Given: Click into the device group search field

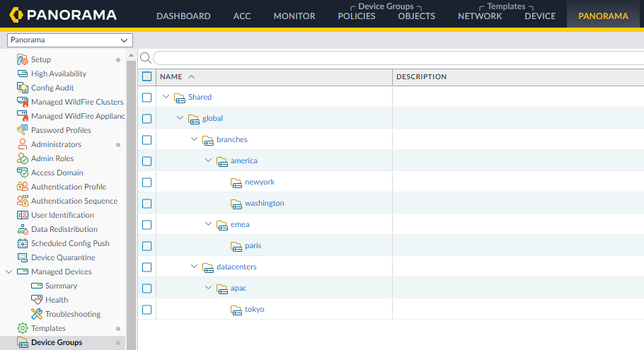Looking at the screenshot, I should (x=396, y=58).
